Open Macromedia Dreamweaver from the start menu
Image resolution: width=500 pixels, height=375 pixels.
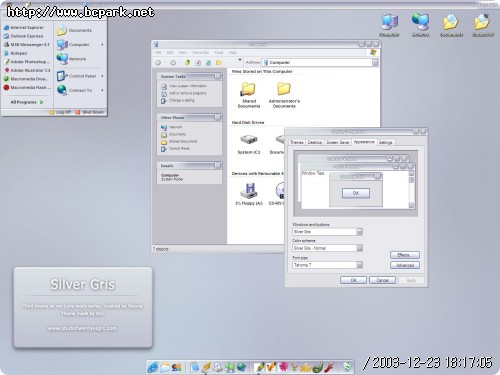click(x=26, y=79)
